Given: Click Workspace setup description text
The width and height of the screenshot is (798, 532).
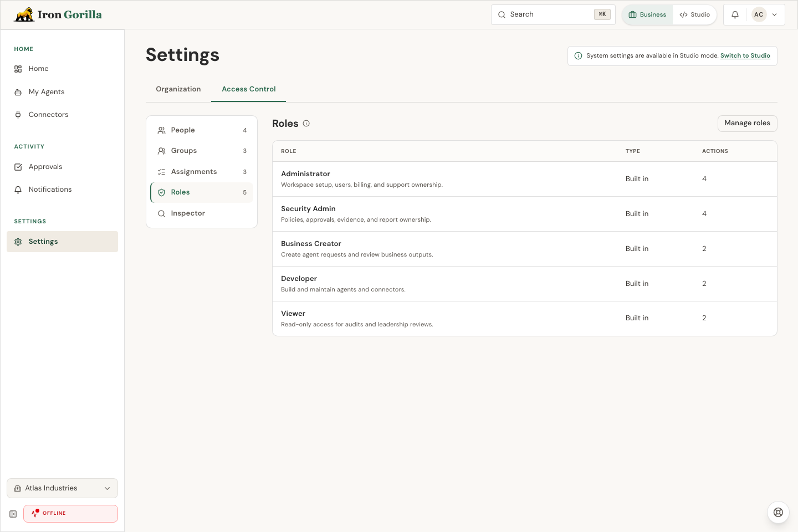Looking at the screenshot, I should (362, 185).
